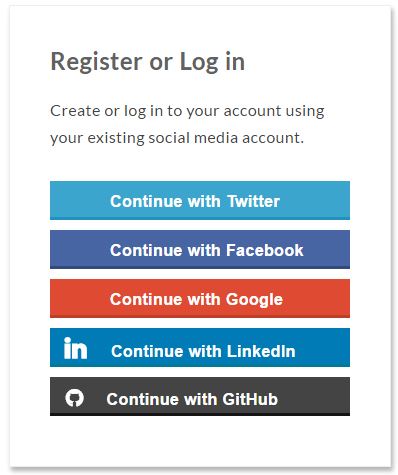The height and width of the screenshot is (475, 398).
Task: Click the word "LinkedIn" in the button label
Action: click(x=261, y=351)
